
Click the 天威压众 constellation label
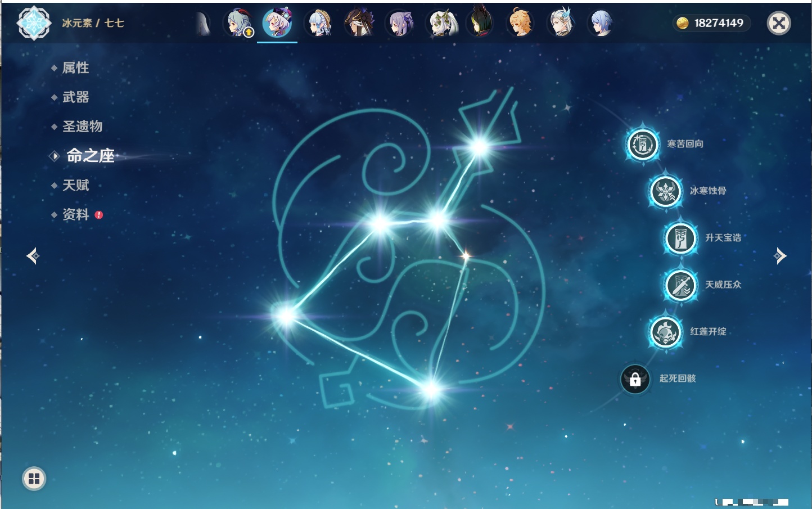coord(723,285)
